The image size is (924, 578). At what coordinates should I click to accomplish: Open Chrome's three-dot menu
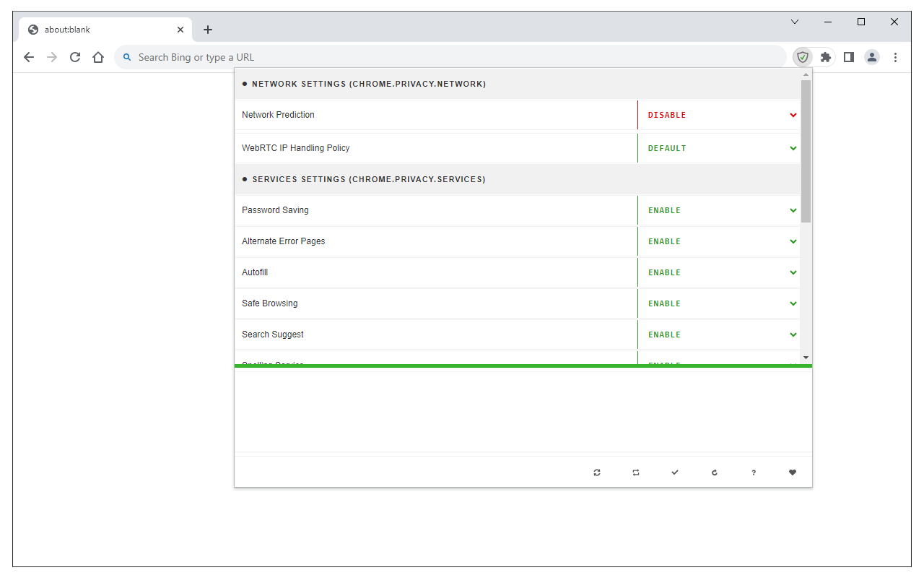(895, 57)
